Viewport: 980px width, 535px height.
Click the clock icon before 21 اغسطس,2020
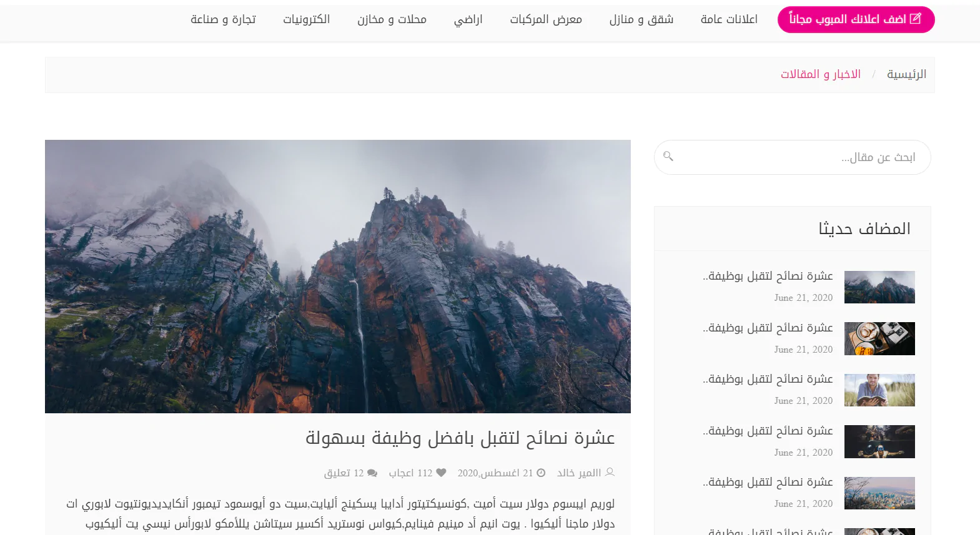pyautogui.click(x=541, y=473)
